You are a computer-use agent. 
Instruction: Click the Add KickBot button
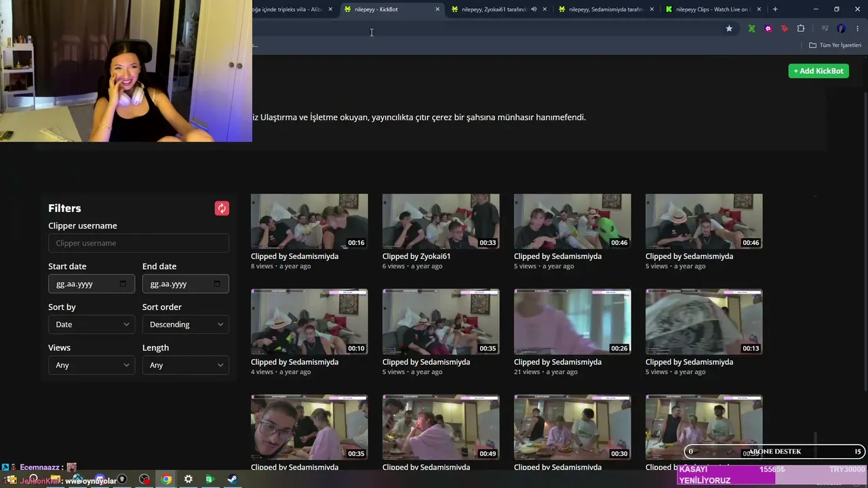(x=818, y=71)
